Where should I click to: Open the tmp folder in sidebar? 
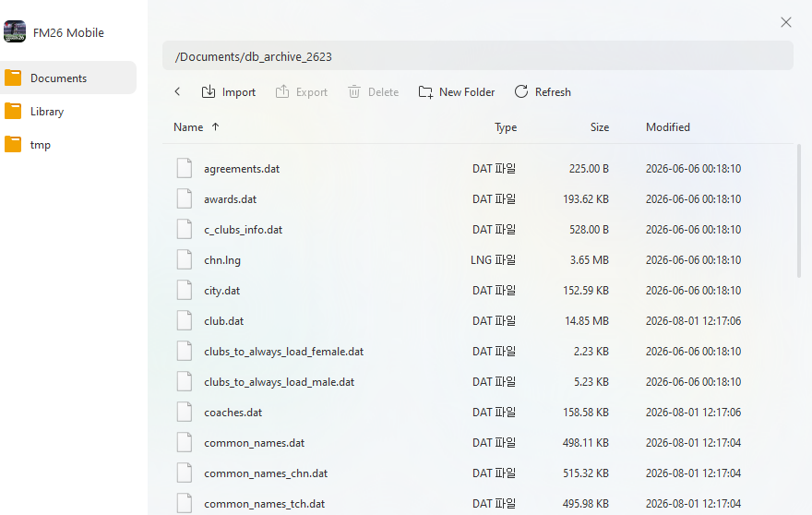[68, 145]
